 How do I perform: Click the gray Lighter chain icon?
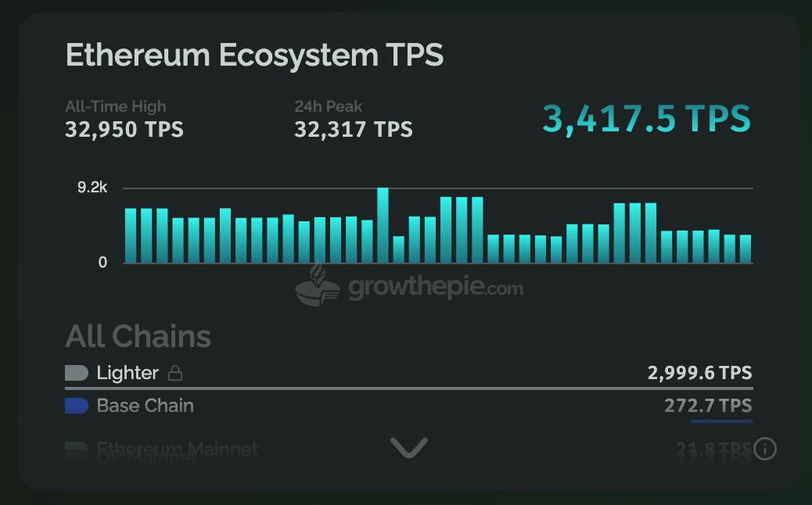(x=76, y=373)
